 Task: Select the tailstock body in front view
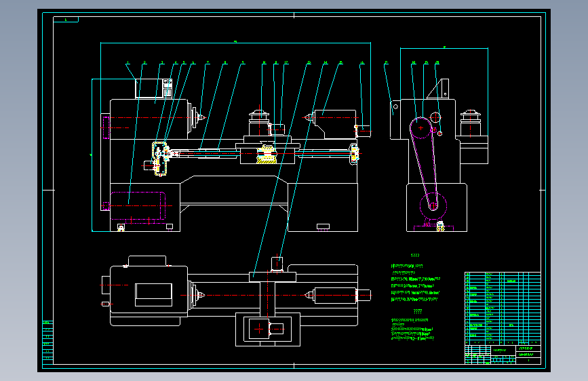click(x=335, y=124)
